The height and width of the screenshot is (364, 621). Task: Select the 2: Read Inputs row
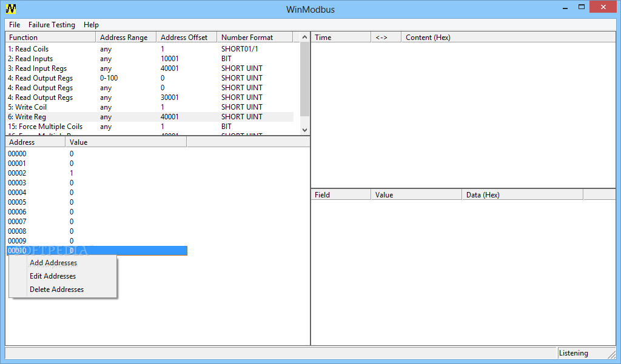[150, 59]
